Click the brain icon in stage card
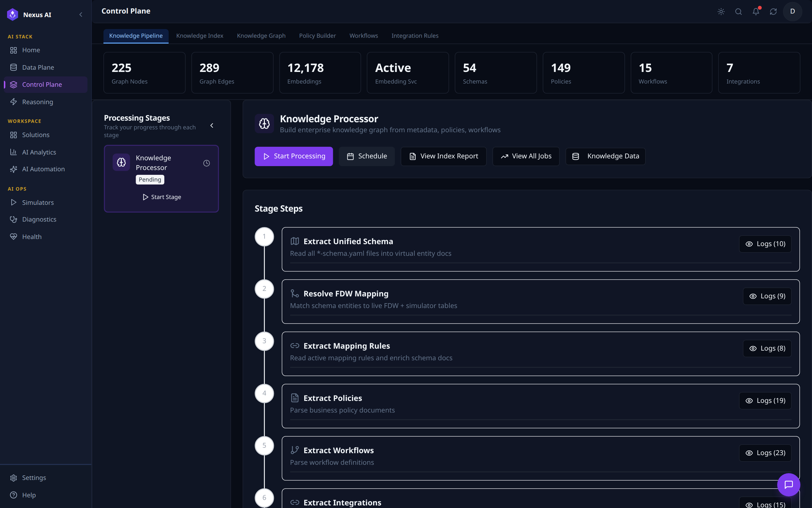 [x=121, y=162]
